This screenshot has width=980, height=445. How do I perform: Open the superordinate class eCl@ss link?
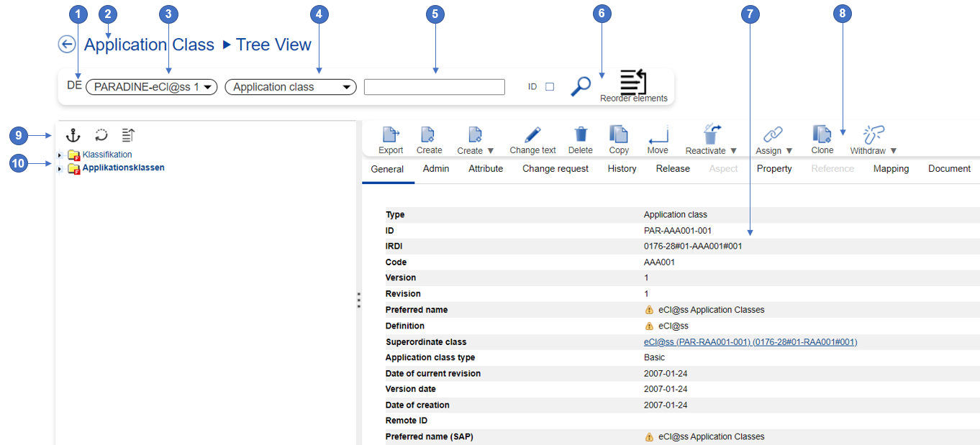coord(750,342)
